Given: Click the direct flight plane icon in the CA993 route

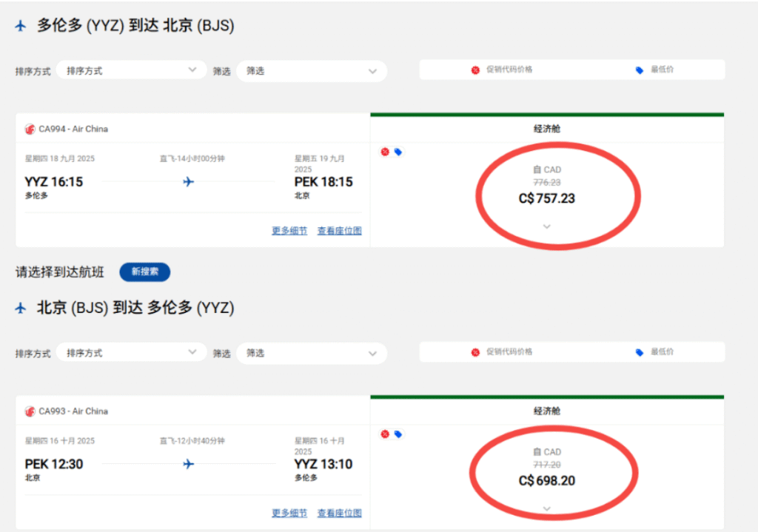Looking at the screenshot, I should 188,464.
